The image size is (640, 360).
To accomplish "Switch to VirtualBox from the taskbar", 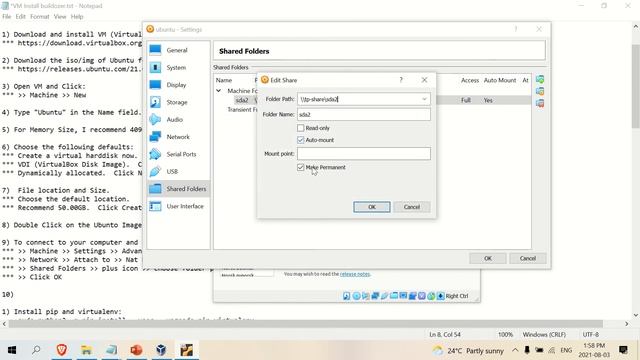I will [161, 350].
